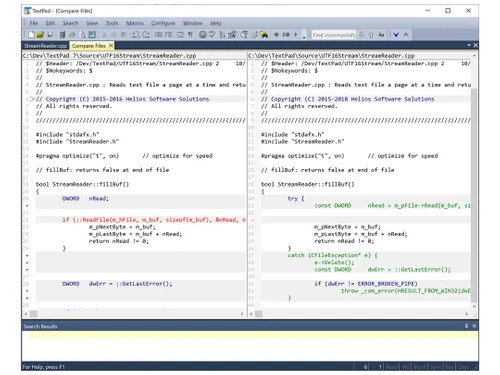Save the file via the floppy icon
Image resolution: width=500 pixels, height=375 pixels.
[x=50, y=35]
